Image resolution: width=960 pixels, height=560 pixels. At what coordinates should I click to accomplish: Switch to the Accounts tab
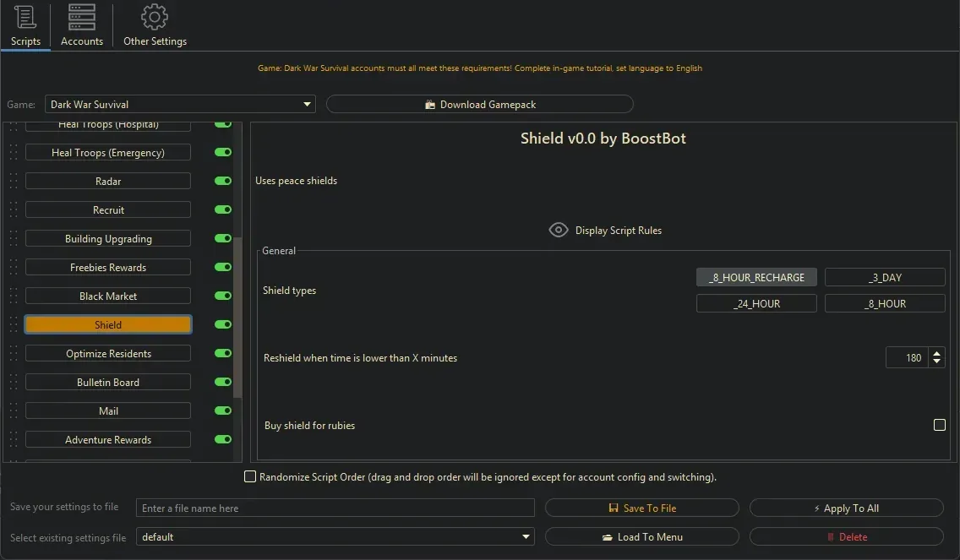point(81,25)
